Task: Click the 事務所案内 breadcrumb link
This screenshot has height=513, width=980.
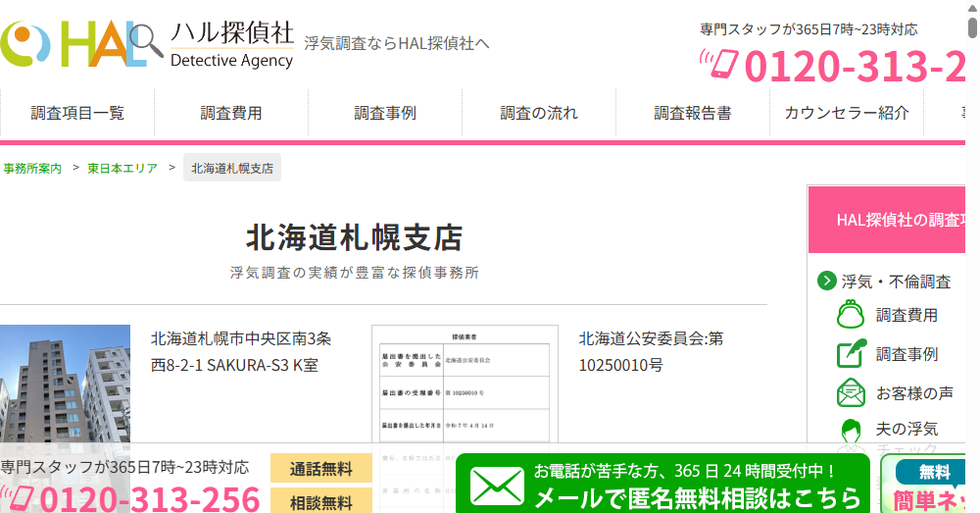Action: coord(31,168)
